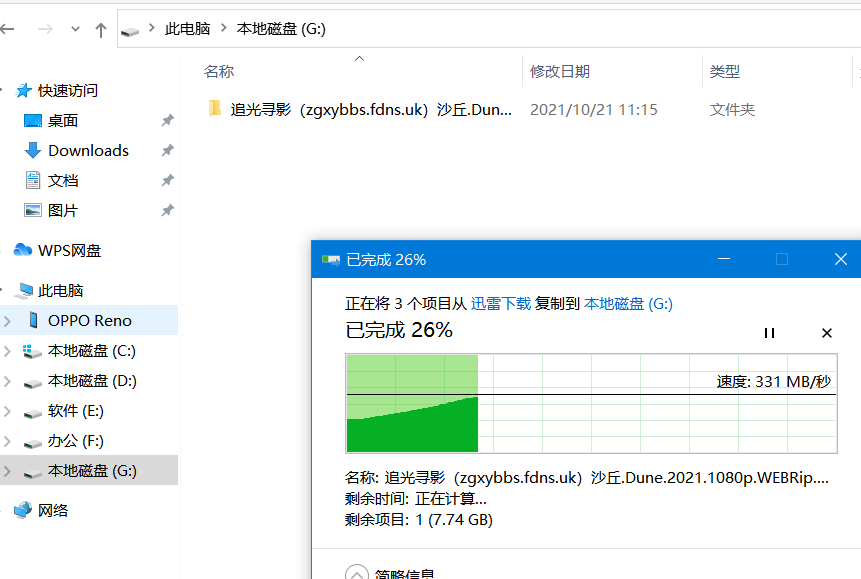Open 迅雷下载 source link in copy dialog
The image size is (861, 579).
501,303
